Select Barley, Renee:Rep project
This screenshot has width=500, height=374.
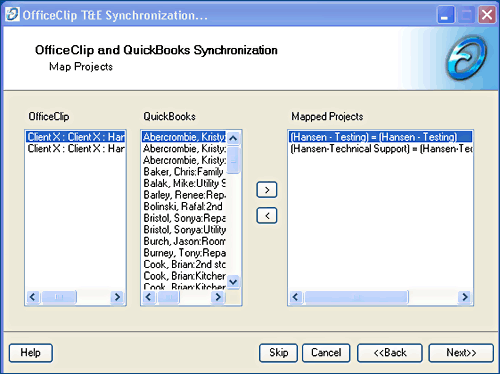[184, 195]
